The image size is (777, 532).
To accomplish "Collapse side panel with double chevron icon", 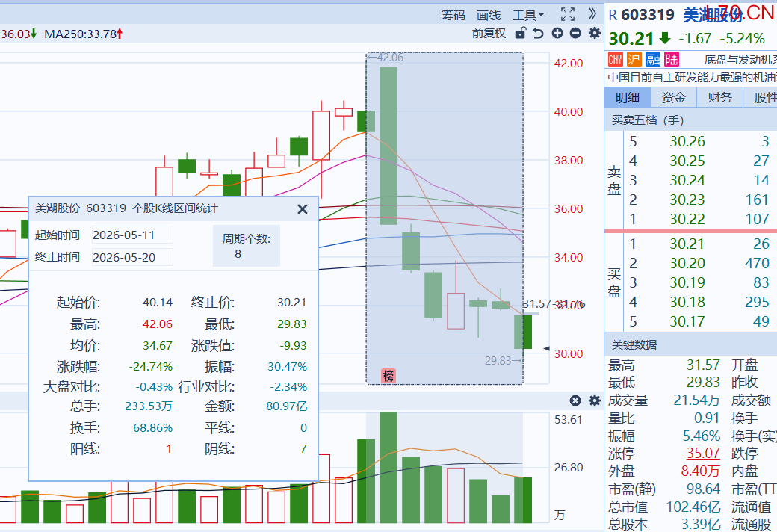I will (x=592, y=14).
